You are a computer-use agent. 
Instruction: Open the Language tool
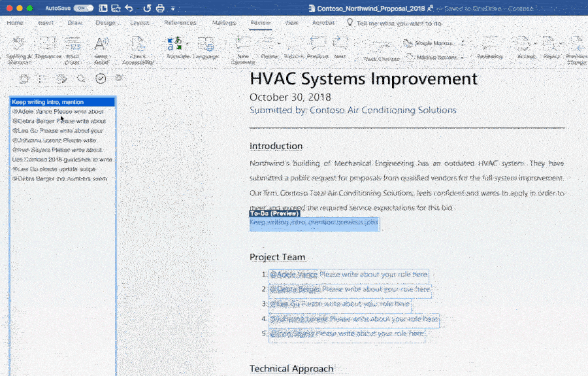coord(206,47)
